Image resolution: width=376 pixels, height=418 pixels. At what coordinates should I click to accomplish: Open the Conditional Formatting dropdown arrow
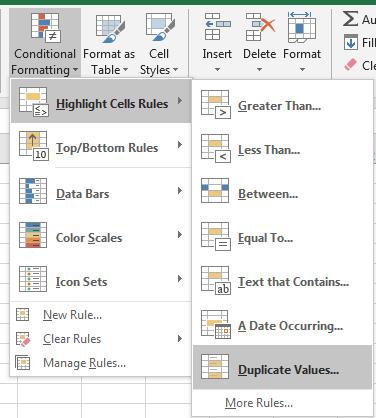[x=76, y=70]
